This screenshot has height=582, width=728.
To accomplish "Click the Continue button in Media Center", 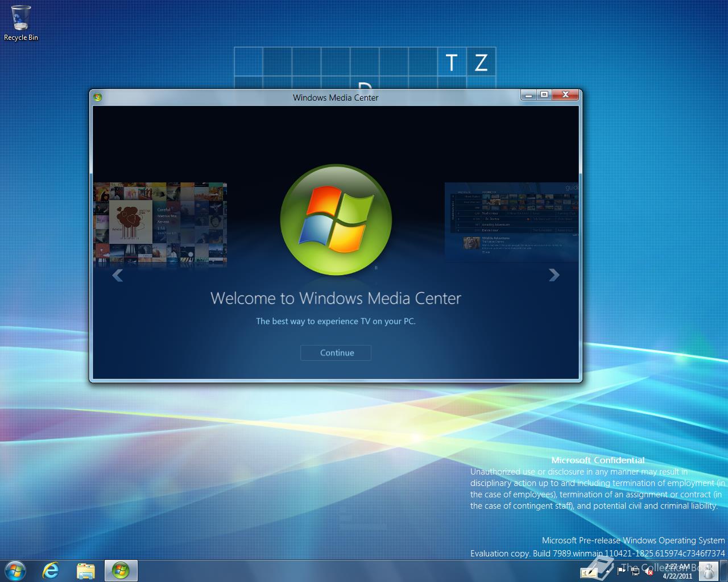I will pyautogui.click(x=336, y=352).
